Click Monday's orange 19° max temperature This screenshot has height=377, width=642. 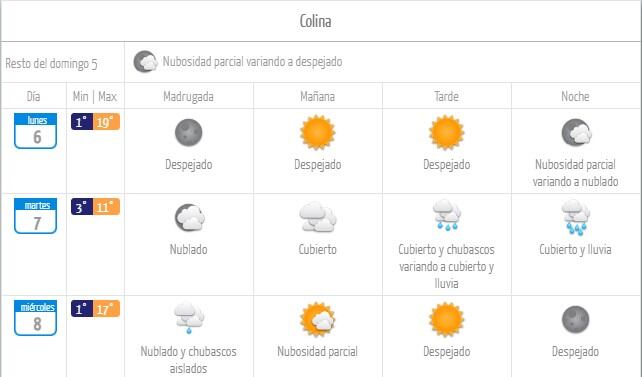[106, 122]
